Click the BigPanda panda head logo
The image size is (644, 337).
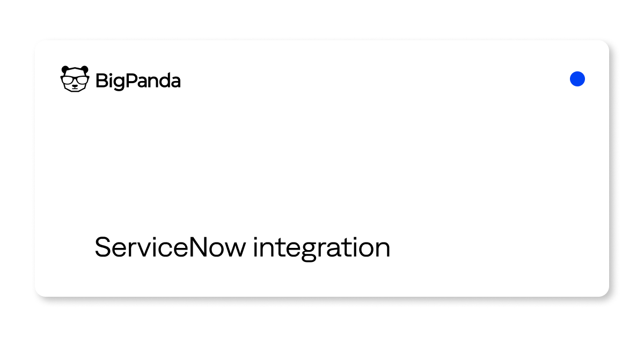(75, 79)
